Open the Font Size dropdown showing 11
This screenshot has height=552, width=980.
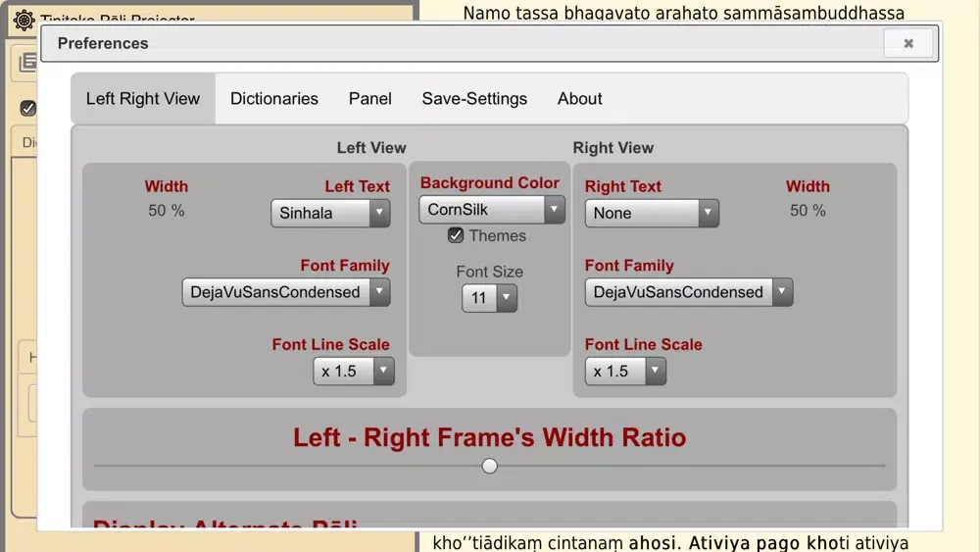pos(489,298)
